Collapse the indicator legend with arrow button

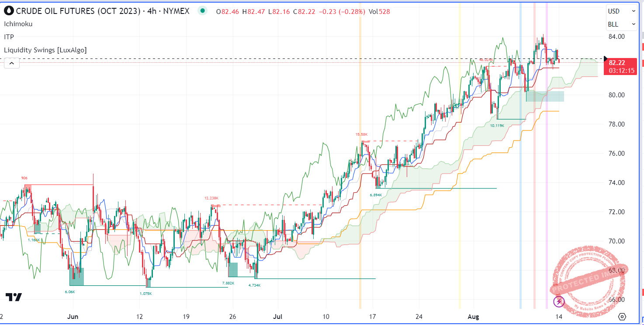pos(12,64)
